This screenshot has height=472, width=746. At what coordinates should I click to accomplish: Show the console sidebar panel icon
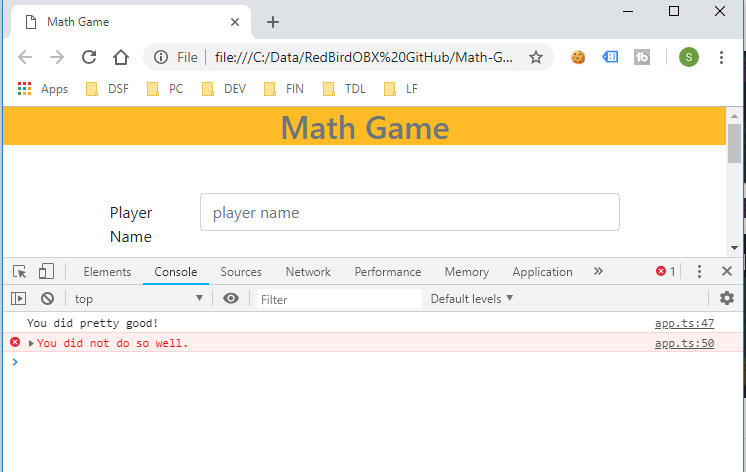[19, 298]
